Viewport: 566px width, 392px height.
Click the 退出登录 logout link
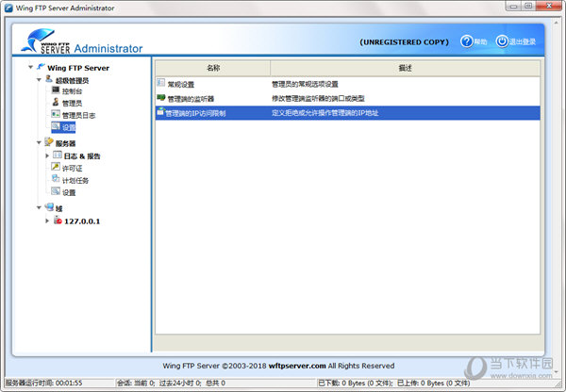(x=523, y=41)
